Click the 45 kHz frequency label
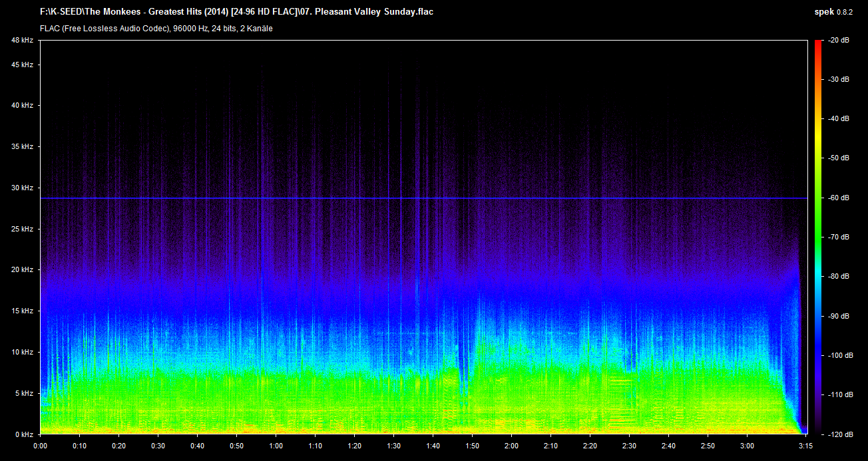 [22, 65]
